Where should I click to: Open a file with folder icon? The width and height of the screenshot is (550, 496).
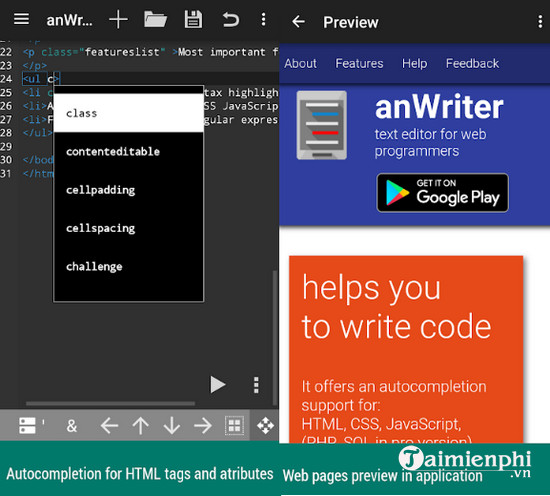(x=155, y=19)
